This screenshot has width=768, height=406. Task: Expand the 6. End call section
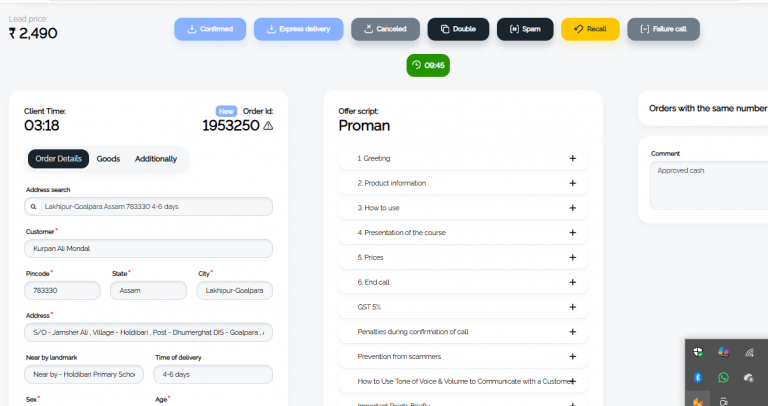click(463, 282)
